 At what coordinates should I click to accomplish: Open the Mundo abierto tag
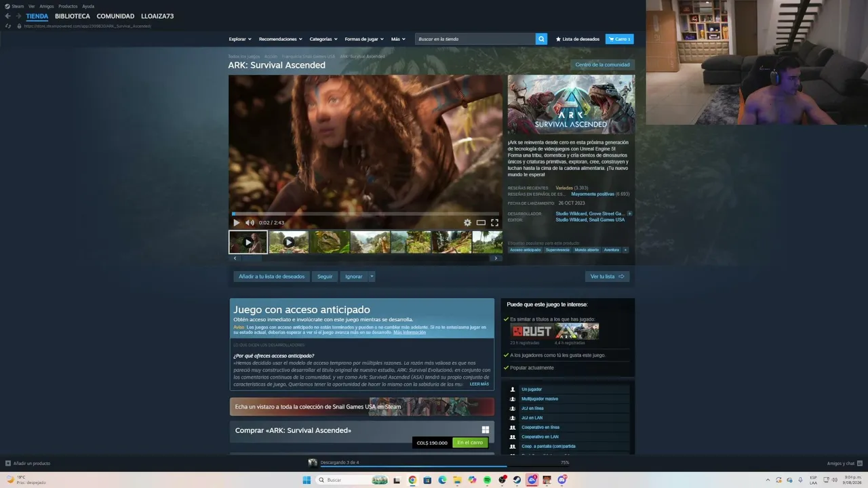[587, 250]
